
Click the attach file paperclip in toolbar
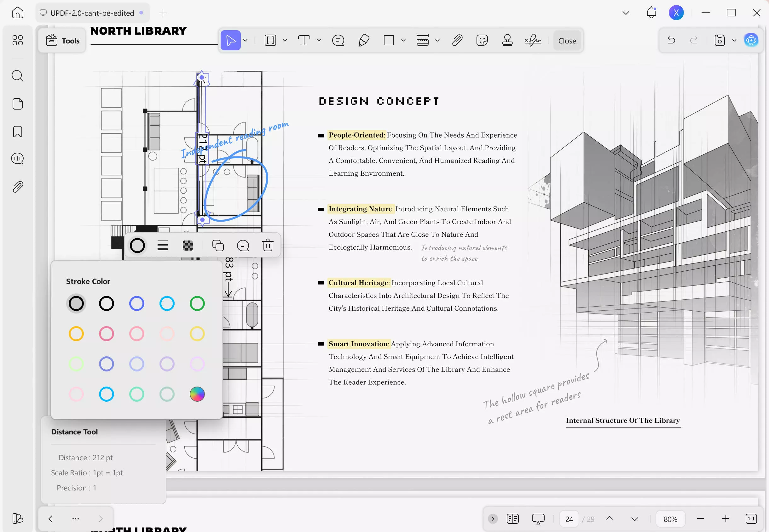point(457,40)
